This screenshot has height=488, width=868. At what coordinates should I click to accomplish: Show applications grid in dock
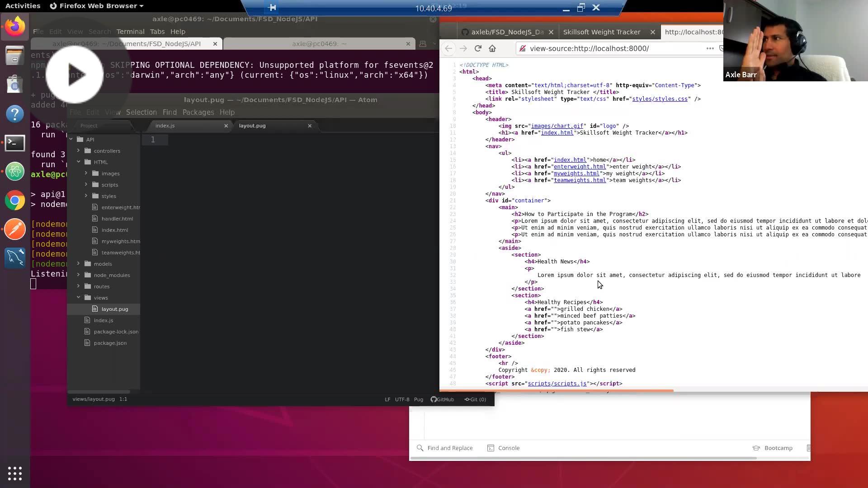pyautogui.click(x=15, y=473)
